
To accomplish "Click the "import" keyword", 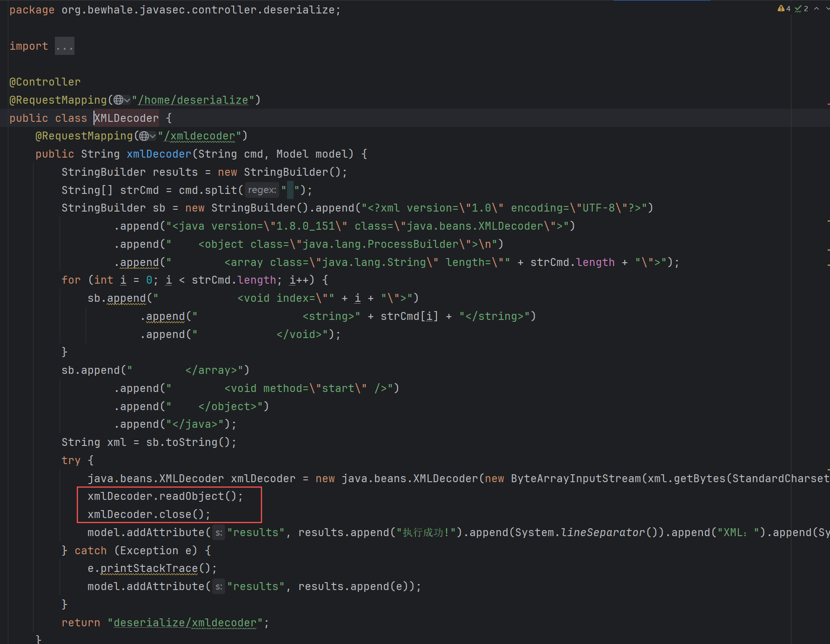I will tap(29, 46).
